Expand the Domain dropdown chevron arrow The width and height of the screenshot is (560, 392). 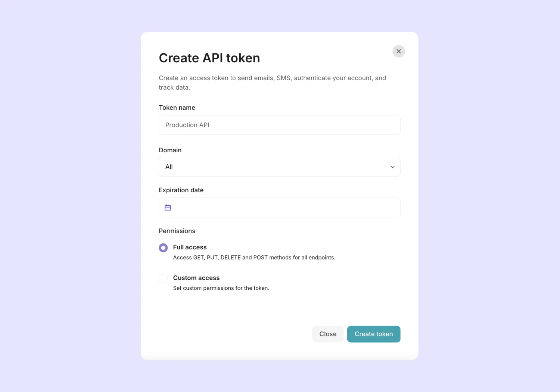tap(392, 167)
